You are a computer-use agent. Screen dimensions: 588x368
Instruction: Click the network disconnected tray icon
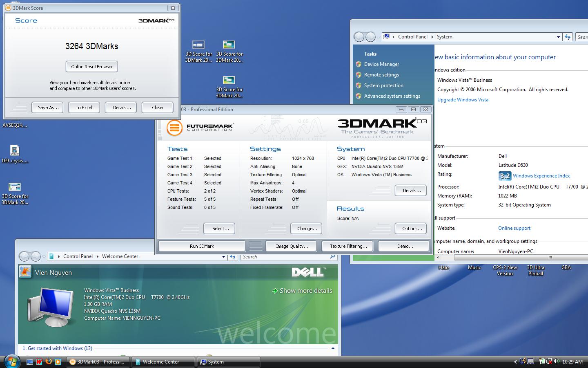(548, 361)
